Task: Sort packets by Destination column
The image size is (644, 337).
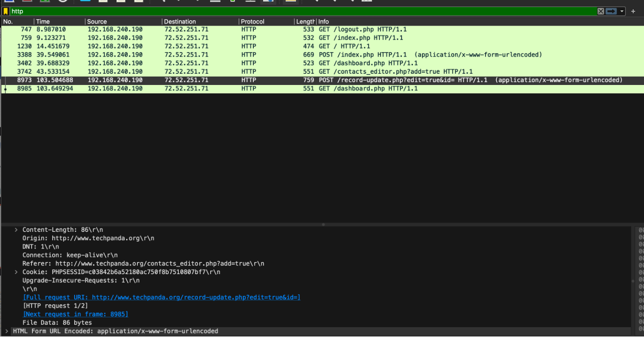Action: 200,22
